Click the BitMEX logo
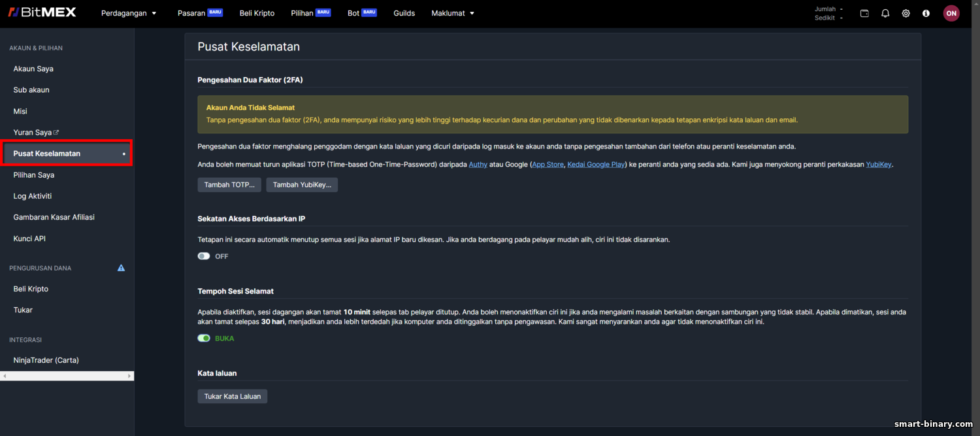Image resolution: width=980 pixels, height=436 pixels. point(42,12)
